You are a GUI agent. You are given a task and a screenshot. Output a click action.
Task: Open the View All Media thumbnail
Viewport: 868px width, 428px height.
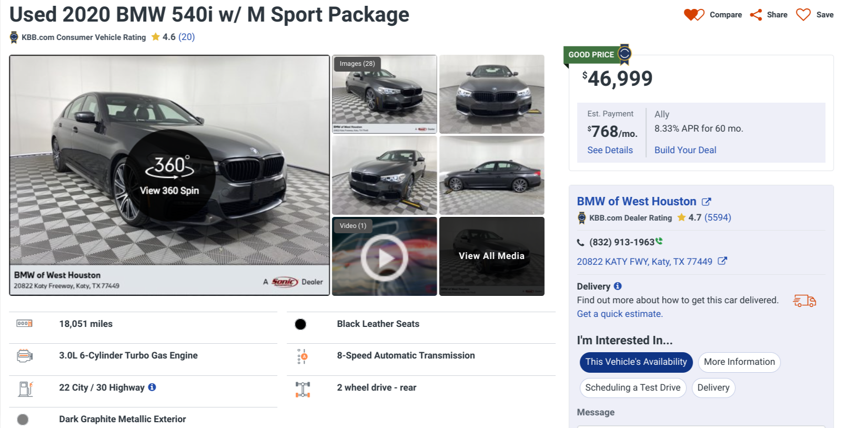coord(491,256)
